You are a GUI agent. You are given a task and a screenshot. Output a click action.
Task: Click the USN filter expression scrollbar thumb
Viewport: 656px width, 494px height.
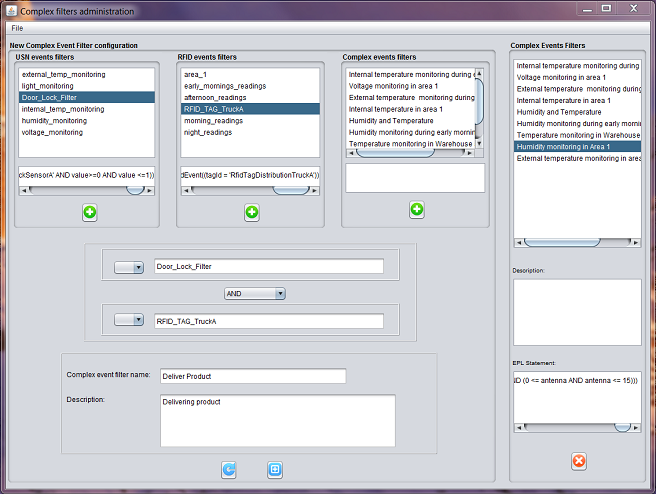tap(135, 190)
